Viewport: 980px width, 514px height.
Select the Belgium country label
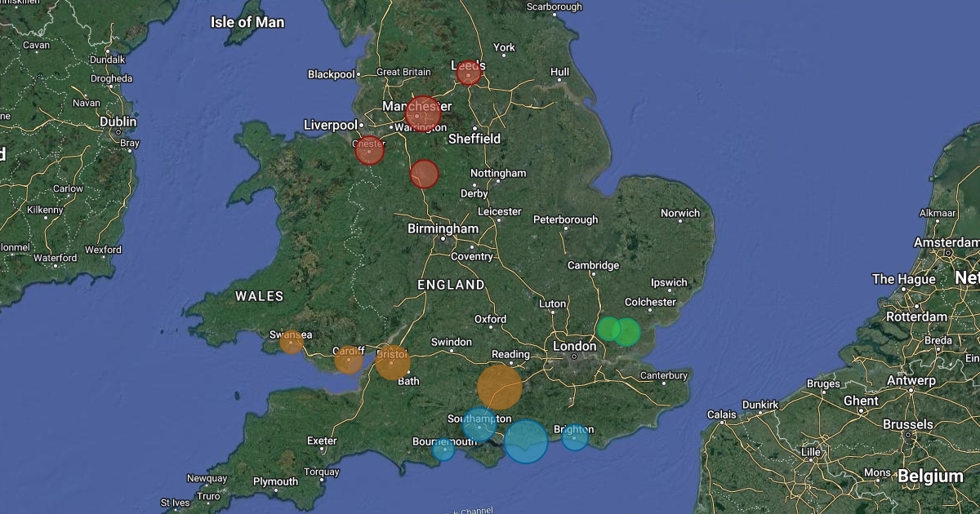[930, 476]
